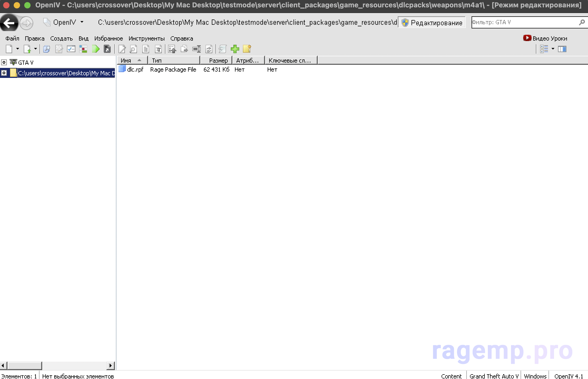Toggle the preview pane layout icon

[x=562, y=49]
